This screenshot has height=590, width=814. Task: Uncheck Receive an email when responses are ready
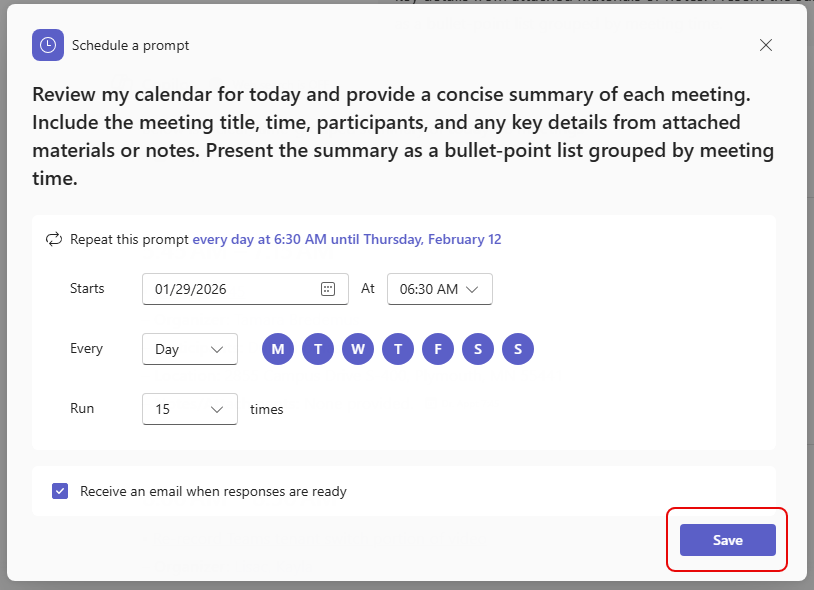60,491
